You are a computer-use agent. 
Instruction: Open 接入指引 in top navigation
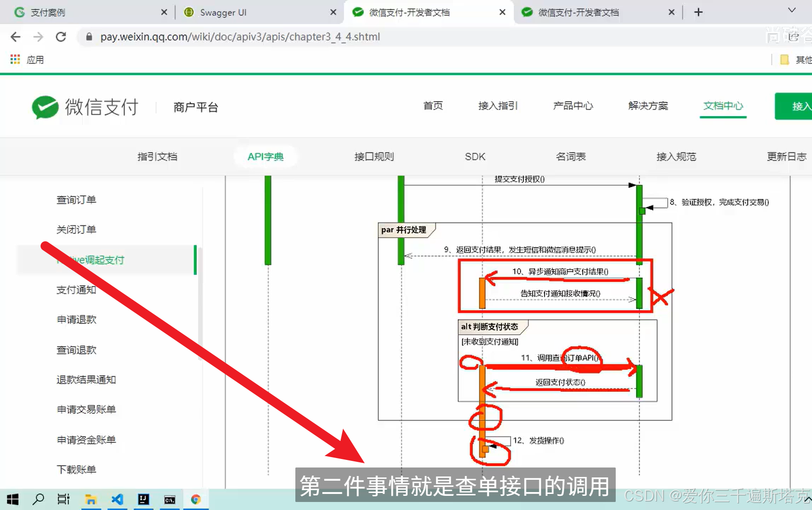pos(498,106)
